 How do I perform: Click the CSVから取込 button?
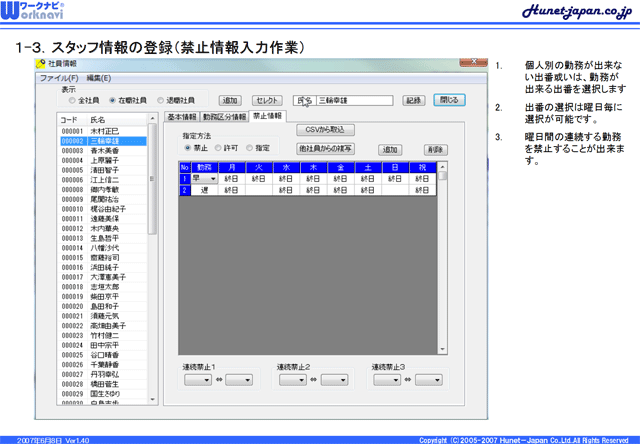pos(325,130)
